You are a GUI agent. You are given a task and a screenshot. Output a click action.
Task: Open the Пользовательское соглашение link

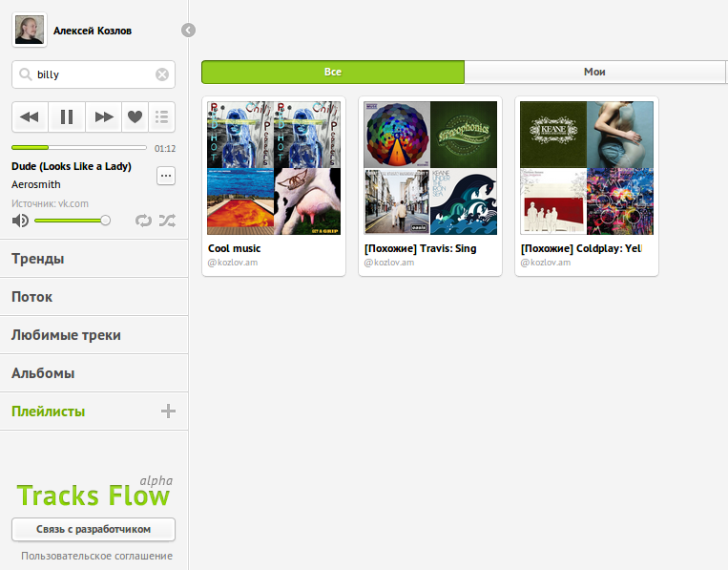tap(96, 556)
